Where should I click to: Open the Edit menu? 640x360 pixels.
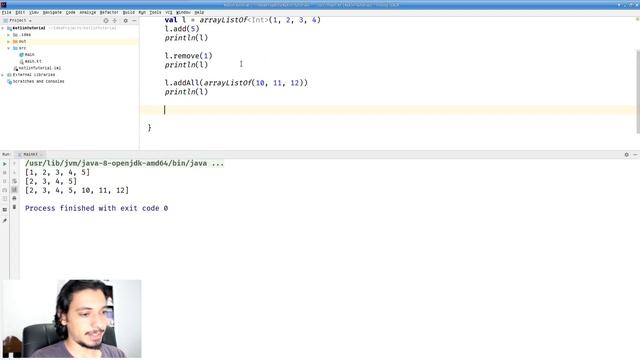pyautogui.click(x=20, y=12)
